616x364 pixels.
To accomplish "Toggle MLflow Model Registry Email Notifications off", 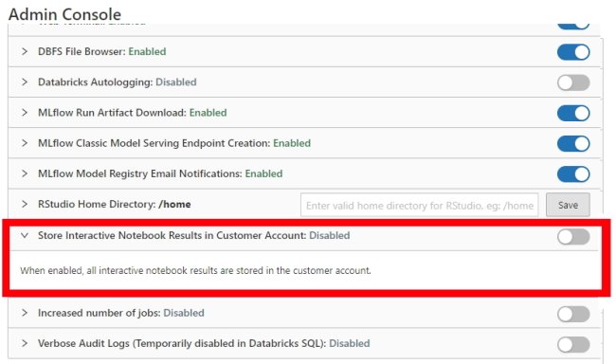I will 573,174.
